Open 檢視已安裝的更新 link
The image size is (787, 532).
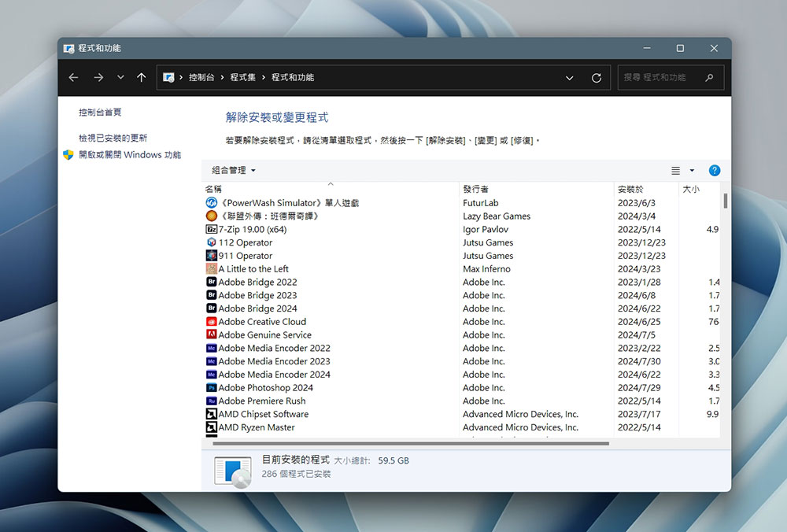pyautogui.click(x=113, y=138)
